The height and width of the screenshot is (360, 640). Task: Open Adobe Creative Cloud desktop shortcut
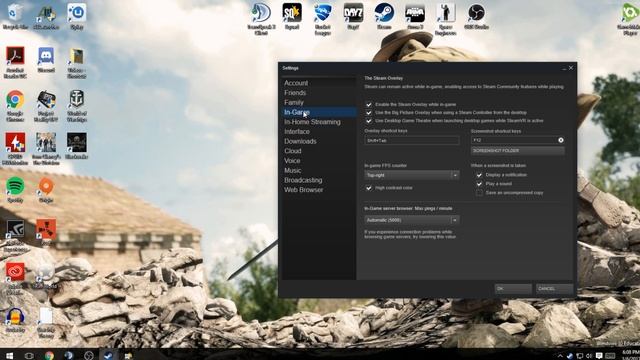pyautogui.click(x=15, y=278)
